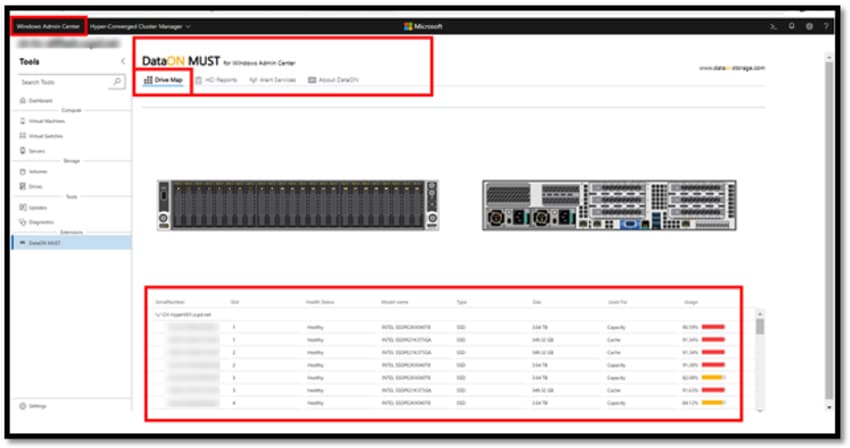The width and height of the screenshot is (850, 448).
Task: Switch to the About DataON tab
Action: (333, 80)
